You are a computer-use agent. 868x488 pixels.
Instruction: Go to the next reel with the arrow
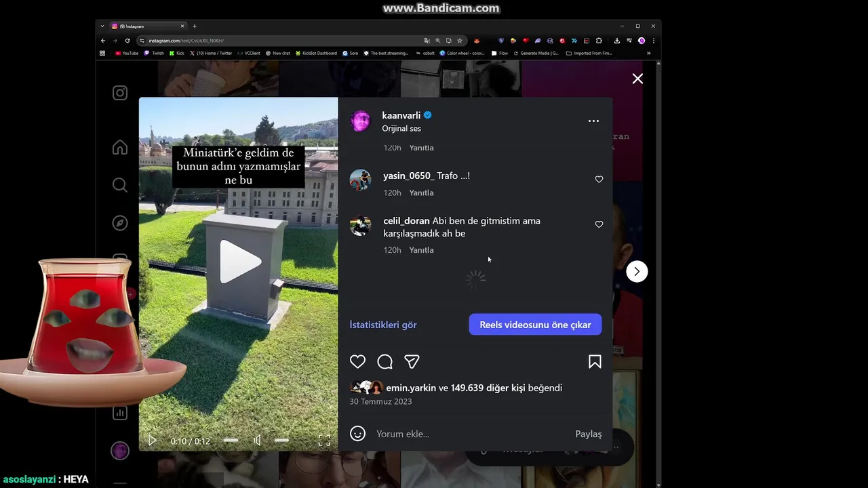point(637,271)
